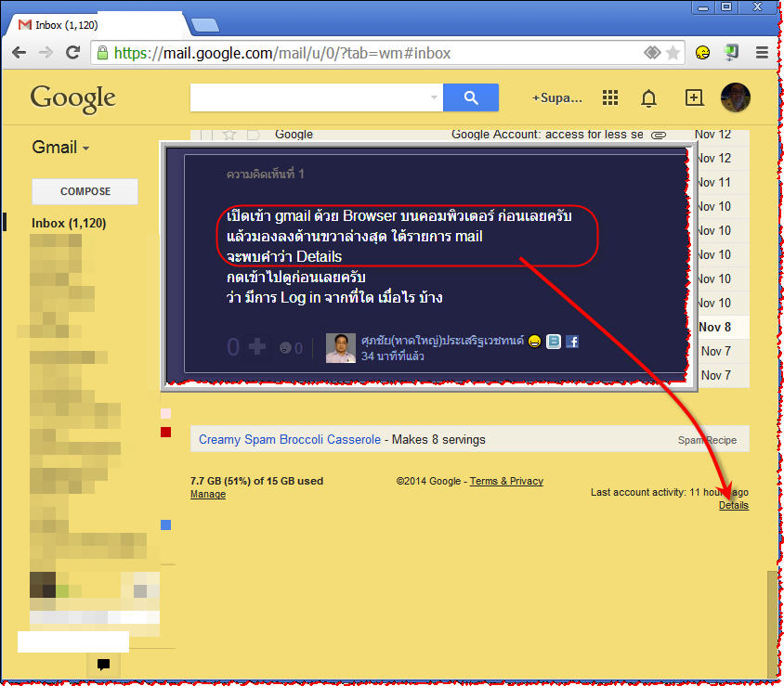
Task: Go back using browser back arrow
Action: tap(19, 53)
